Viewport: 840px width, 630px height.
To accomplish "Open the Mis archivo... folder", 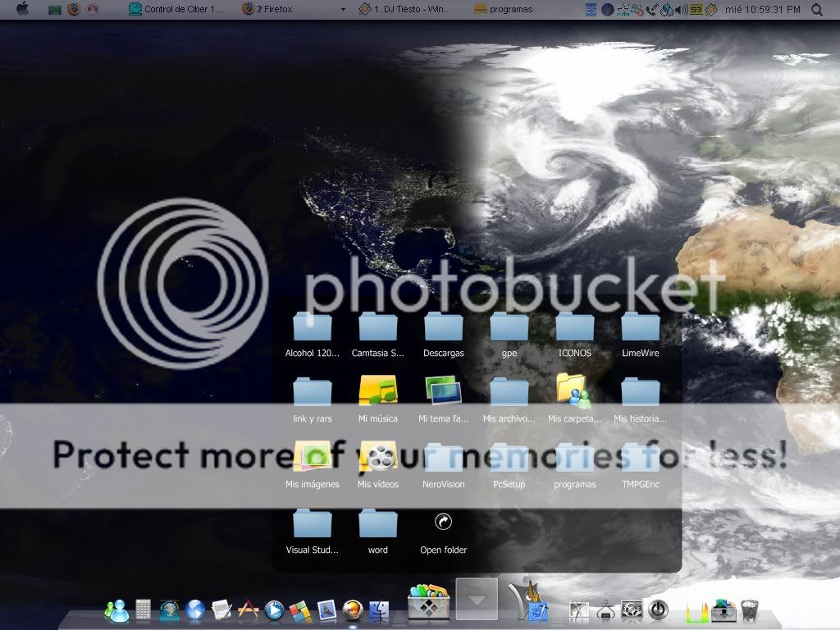I will [x=509, y=399].
